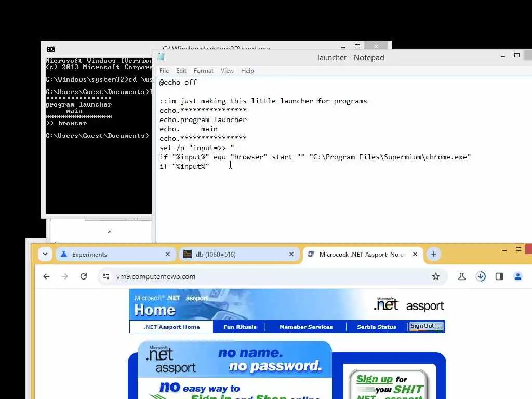View site information icon in address bar
This screenshot has width=532, height=399.
[x=106, y=276]
